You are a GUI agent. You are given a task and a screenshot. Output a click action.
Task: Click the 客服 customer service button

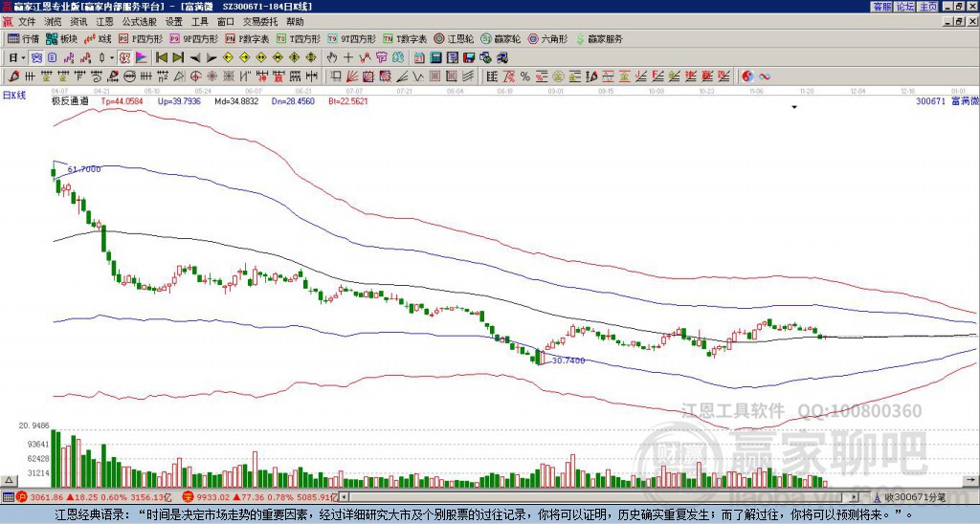coord(881,7)
